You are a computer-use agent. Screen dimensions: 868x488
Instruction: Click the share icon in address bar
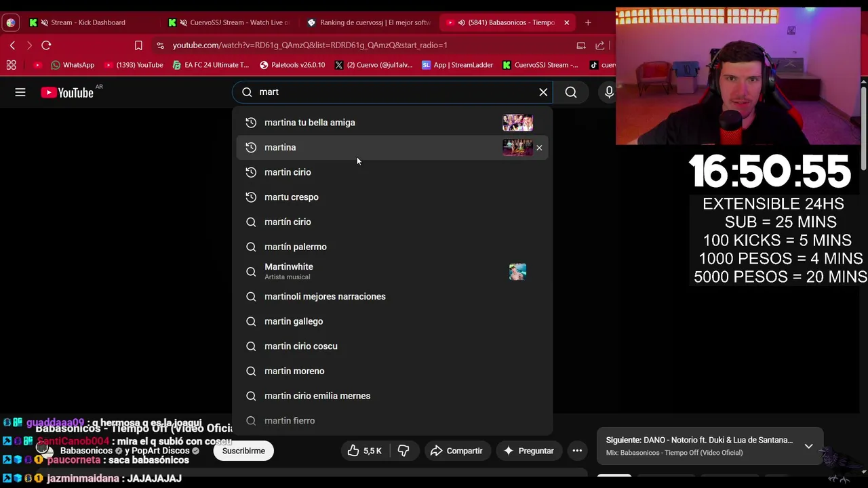pos(600,45)
